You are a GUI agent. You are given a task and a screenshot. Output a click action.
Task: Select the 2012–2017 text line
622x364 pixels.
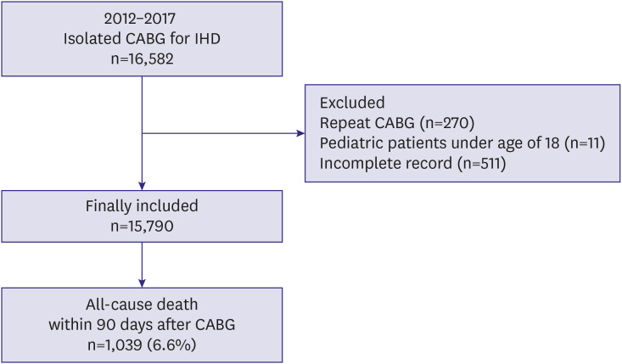click(140, 19)
